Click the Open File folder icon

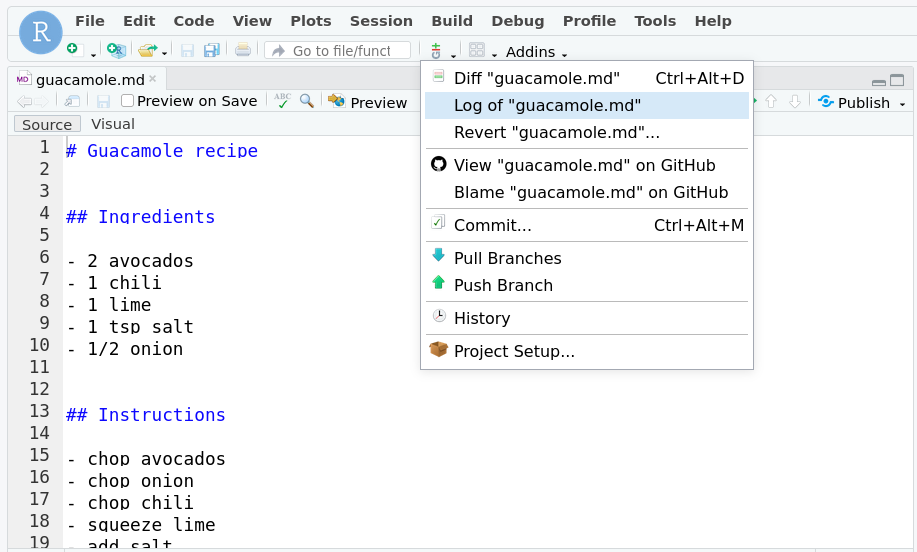click(x=148, y=50)
